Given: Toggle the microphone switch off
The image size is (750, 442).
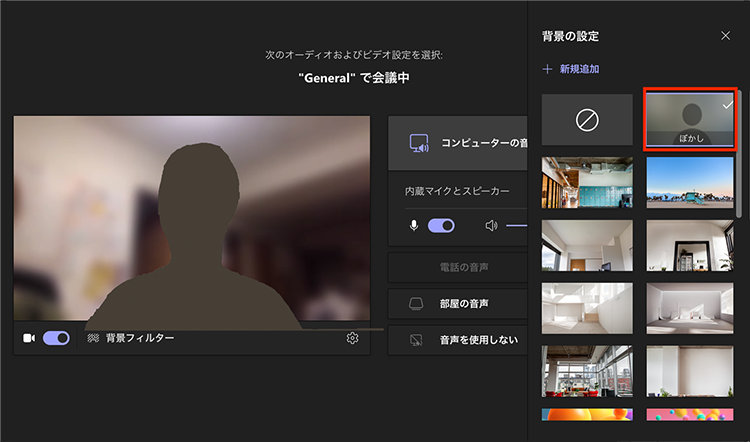Looking at the screenshot, I should point(441,226).
